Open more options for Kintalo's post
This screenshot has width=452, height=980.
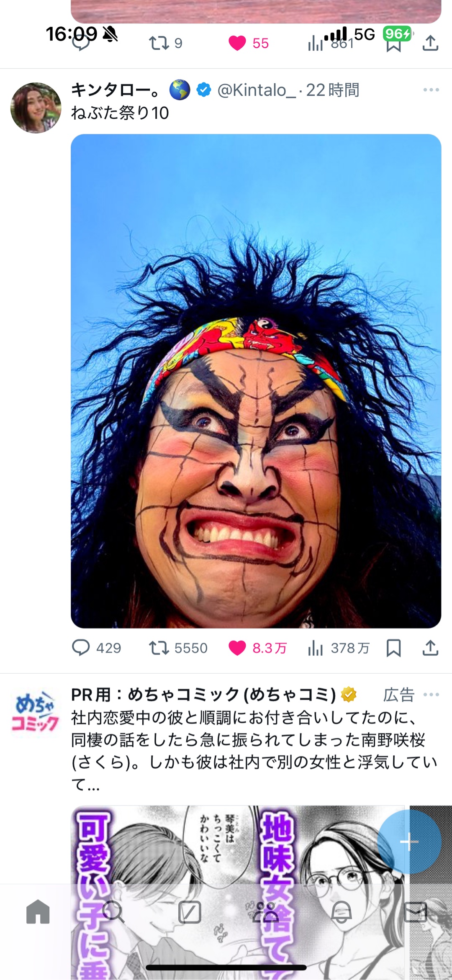(431, 90)
